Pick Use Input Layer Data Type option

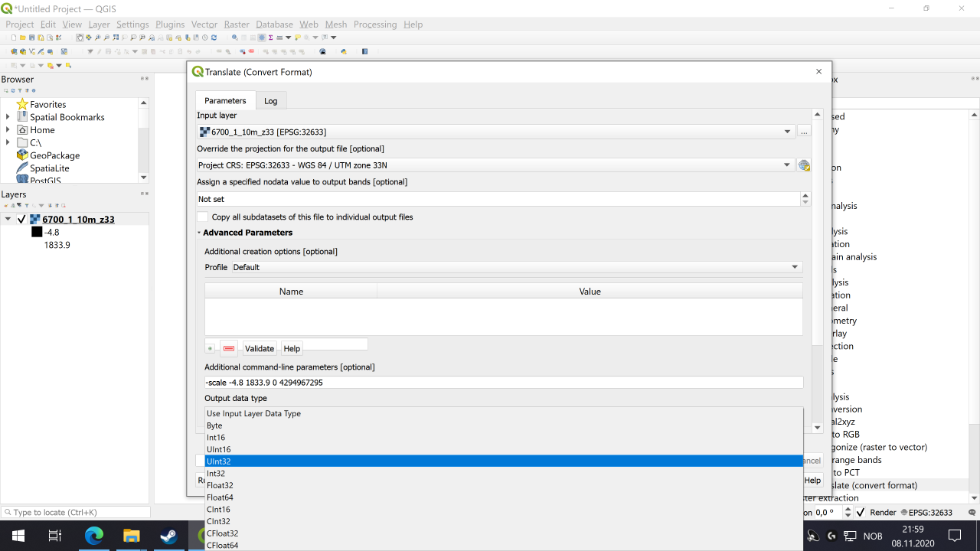[x=504, y=413]
